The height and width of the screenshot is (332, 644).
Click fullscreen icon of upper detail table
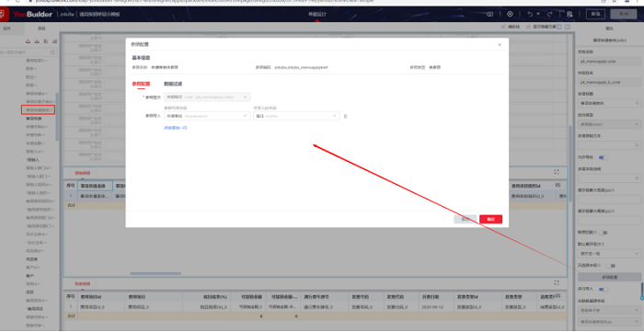[557, 172]
